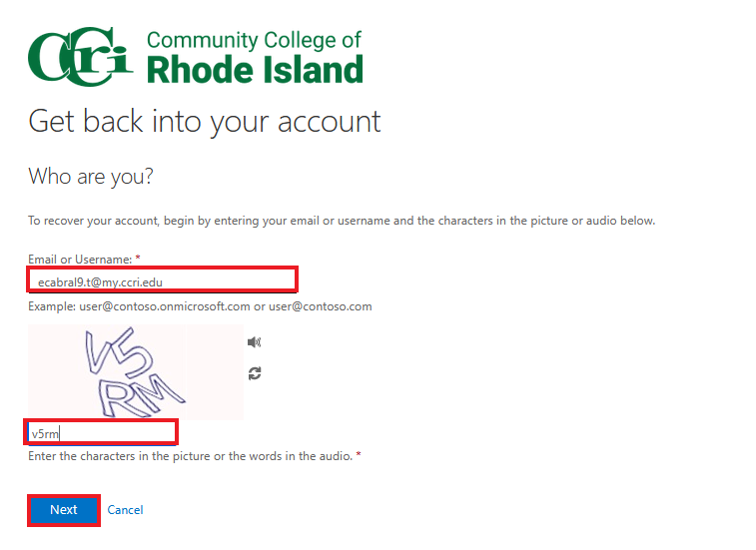
Task: Click the 'Get back into your account' heading
Action: (x=205, y=122)
